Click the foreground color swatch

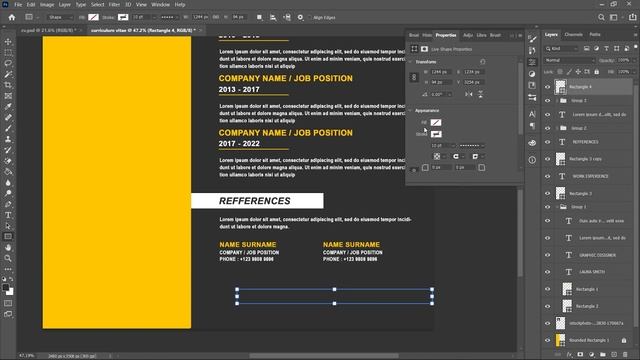(x=6, y=288)
